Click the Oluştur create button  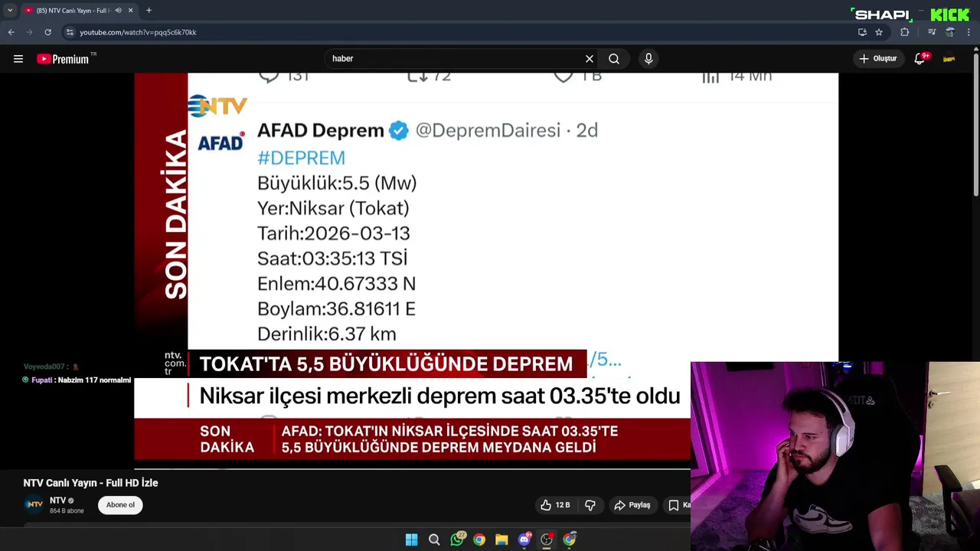pos(878,59)
